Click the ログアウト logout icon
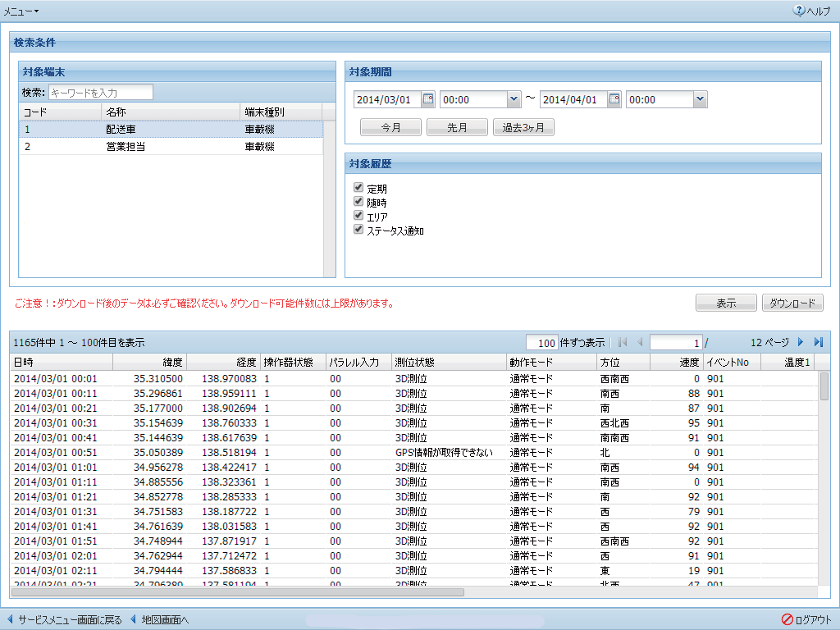 (787, 619)
